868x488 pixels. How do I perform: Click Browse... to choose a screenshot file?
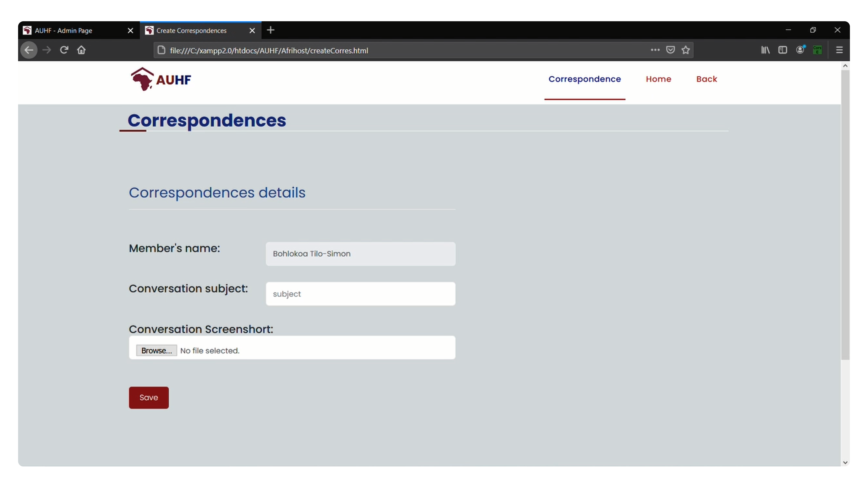(156, 351)
